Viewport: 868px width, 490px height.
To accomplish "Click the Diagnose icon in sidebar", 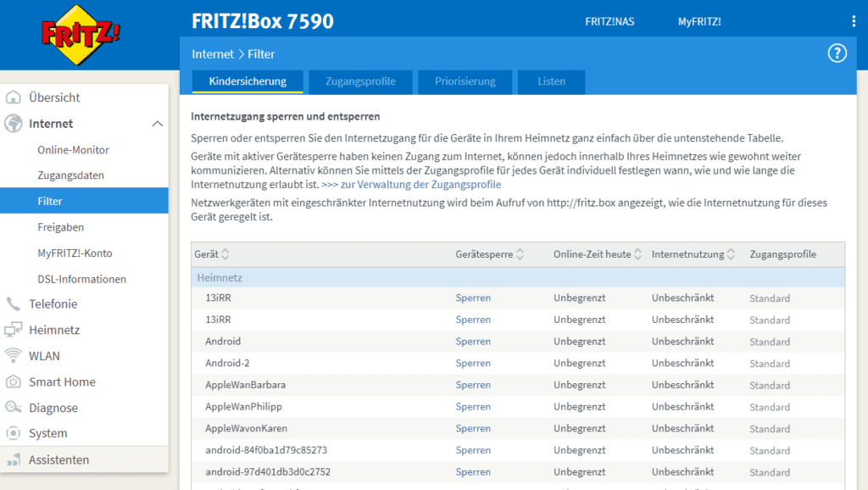I will click(x=14, y=408).
